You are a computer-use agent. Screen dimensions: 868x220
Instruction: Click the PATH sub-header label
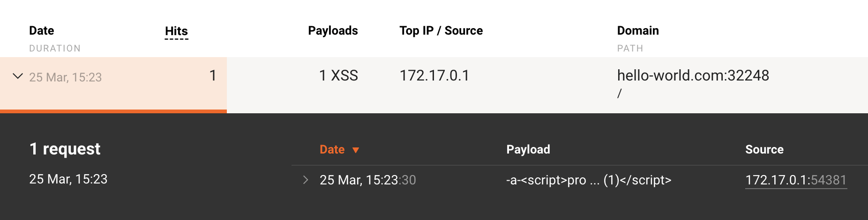pyautogui.click(x=630, y=49)
